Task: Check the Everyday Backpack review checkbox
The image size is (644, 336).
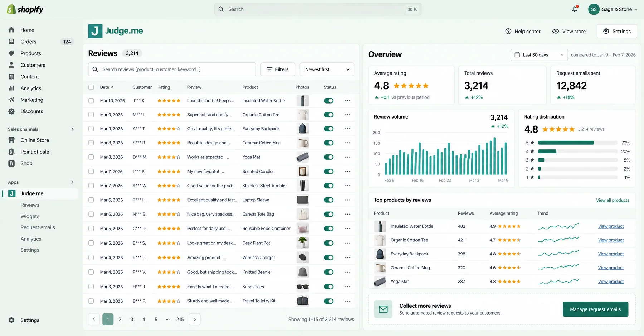Action: (x=91, y=129)
